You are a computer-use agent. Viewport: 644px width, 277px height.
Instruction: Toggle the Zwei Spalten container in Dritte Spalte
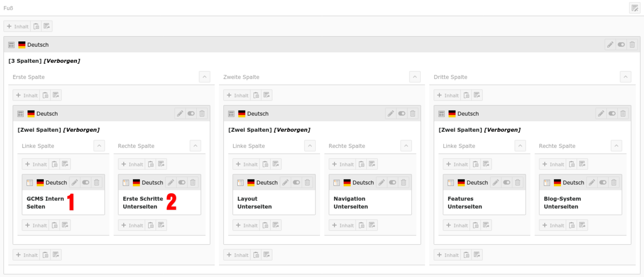pyautogui.click(x=612, y=114)
